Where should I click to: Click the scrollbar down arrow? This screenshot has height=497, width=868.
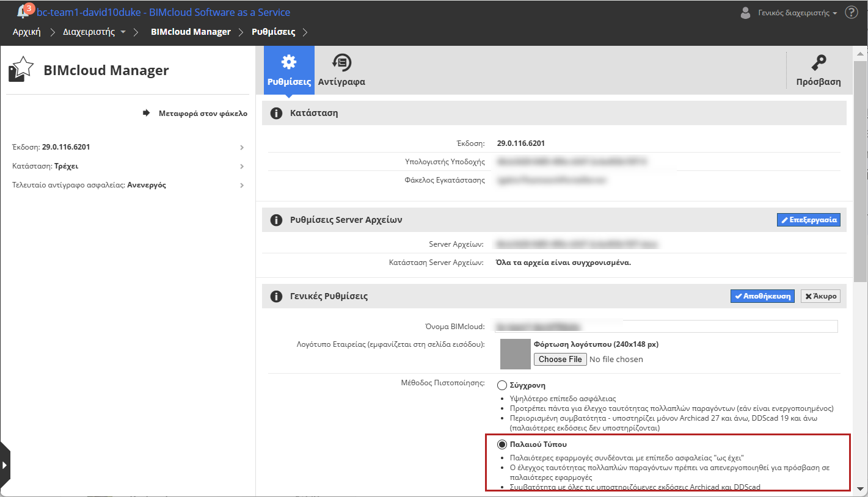point(860,488)
